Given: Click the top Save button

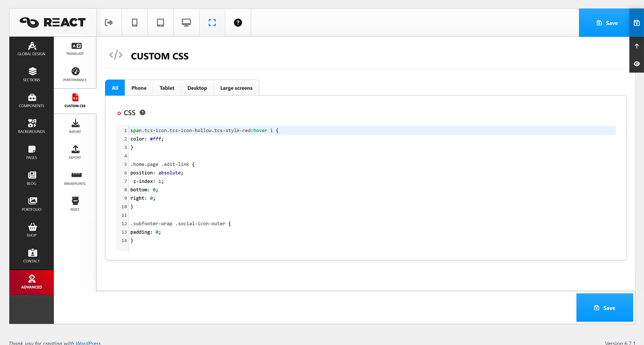Looking at the screenshot, I should coord(607,23).
